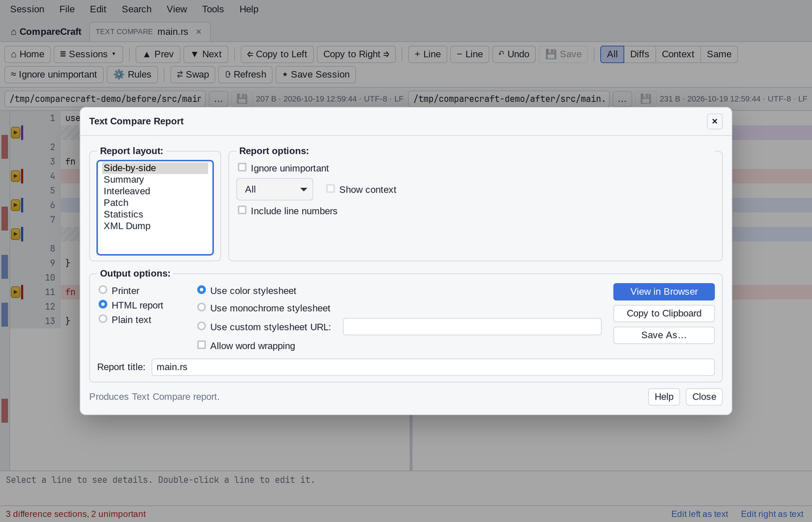Refresh the comparison
The height and width of the screenshot is (522, 812).
point(245,74)
